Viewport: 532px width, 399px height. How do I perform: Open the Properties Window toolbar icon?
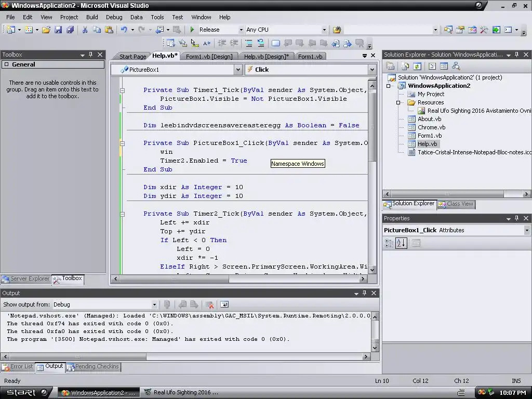[460, 30]
